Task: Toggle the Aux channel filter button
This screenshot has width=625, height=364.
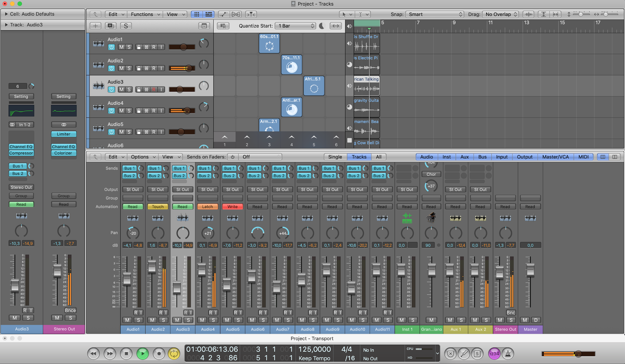Action: pyautogui.click(x=464, y=157)
